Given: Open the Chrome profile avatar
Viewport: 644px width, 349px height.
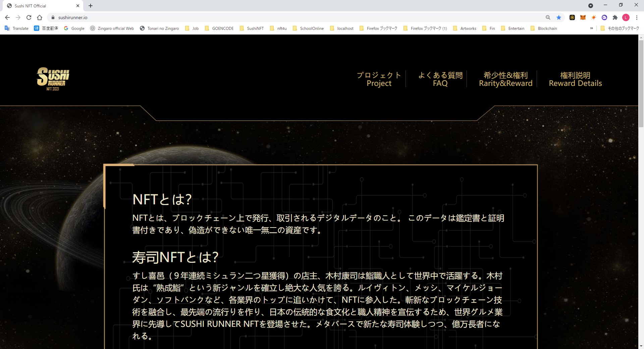Looking at the screenshot, I should click(x=626, y=17).
